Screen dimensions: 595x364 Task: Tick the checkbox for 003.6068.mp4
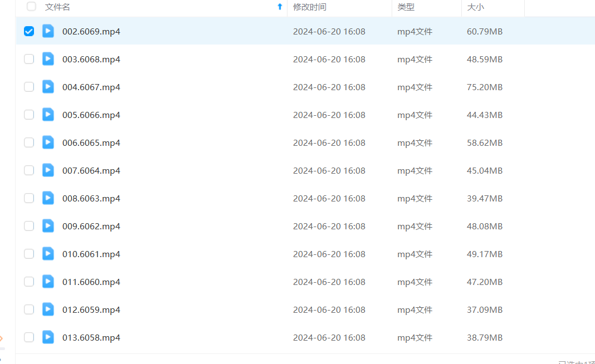tap(29, 59)
